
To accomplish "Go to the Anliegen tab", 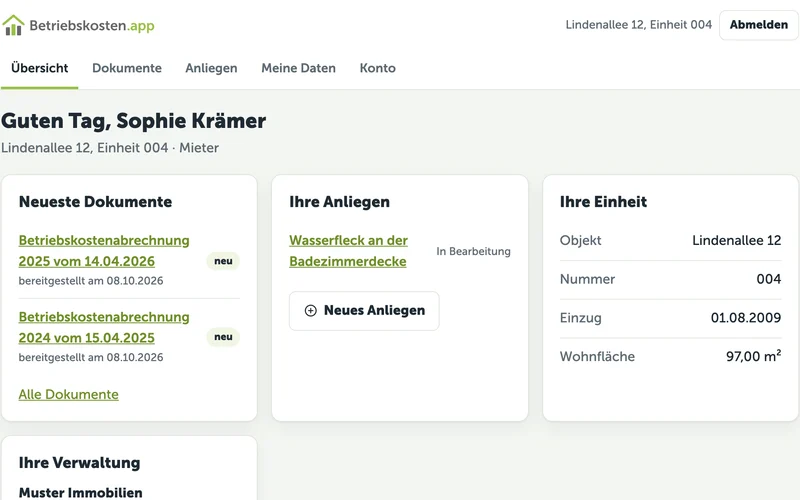I will pos(211,68).
